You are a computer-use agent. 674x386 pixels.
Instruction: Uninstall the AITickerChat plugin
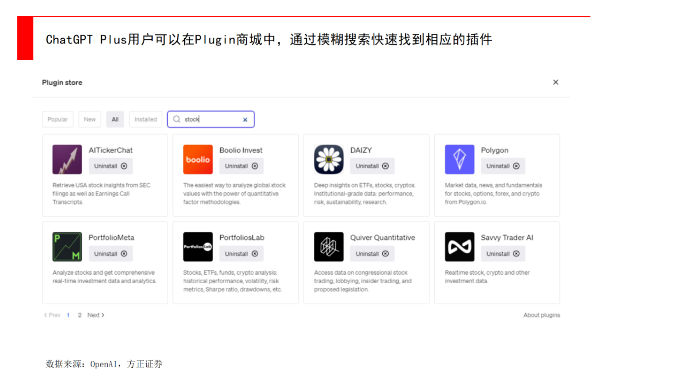pos(110,166)
